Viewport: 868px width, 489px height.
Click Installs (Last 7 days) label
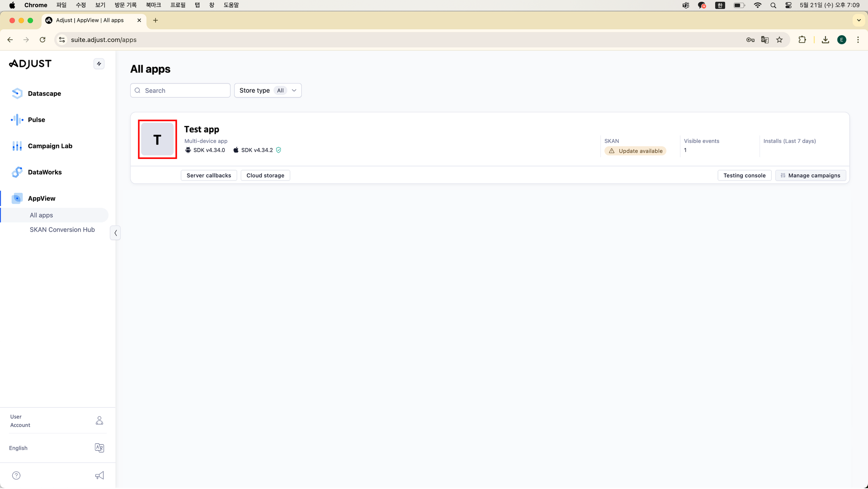(790, 141)
